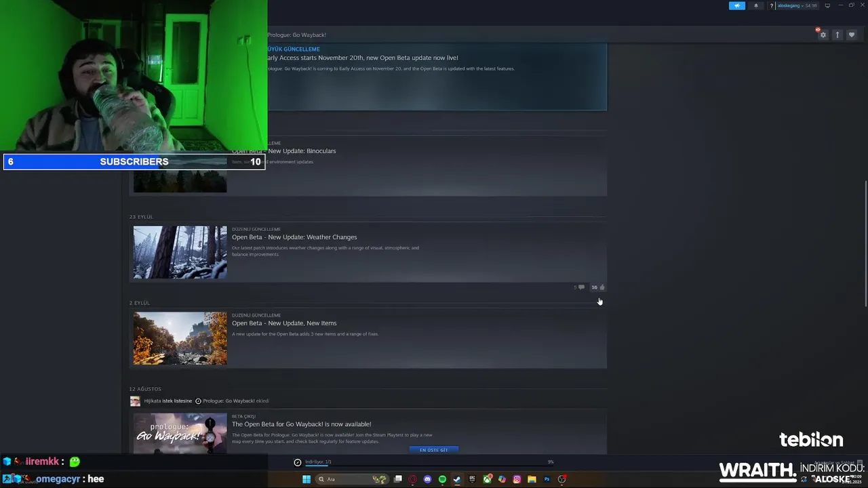Open Opera browser from taskbar
This screenshot has height=488, width=868.
[412, 479]
